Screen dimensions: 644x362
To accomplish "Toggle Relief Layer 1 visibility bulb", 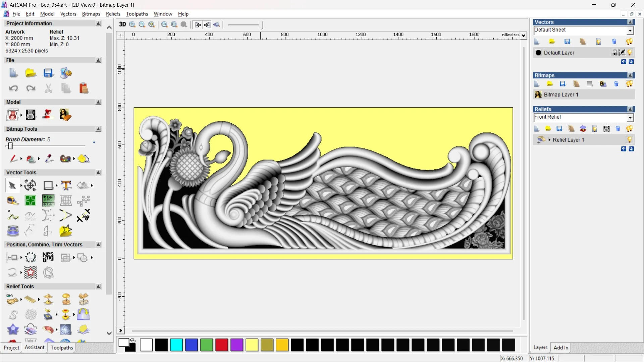I will point(629,140).
